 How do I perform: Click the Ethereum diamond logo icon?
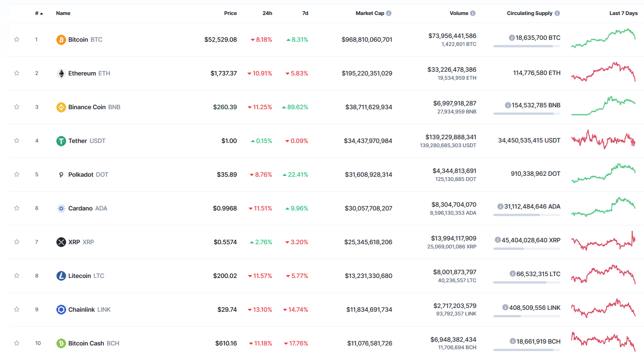[61, 74]
